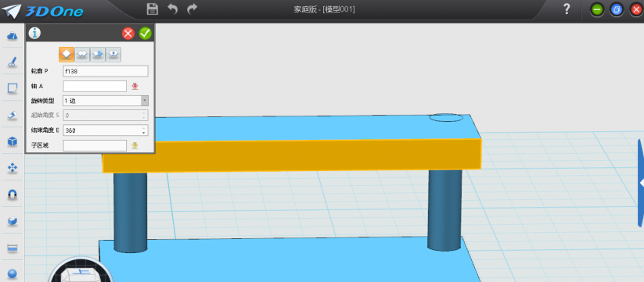
Task: Click the end angle E field 360
Action: [x=106, y=130]
